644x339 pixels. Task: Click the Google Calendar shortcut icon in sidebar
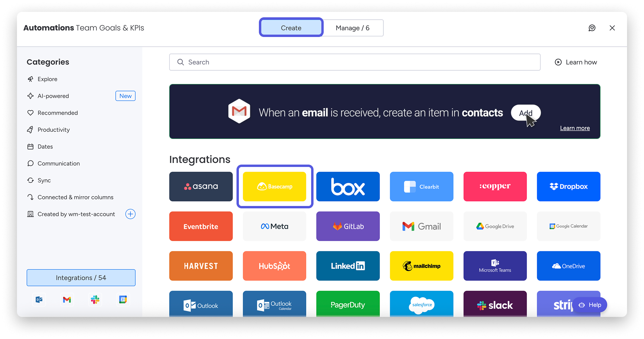point(123,300)
